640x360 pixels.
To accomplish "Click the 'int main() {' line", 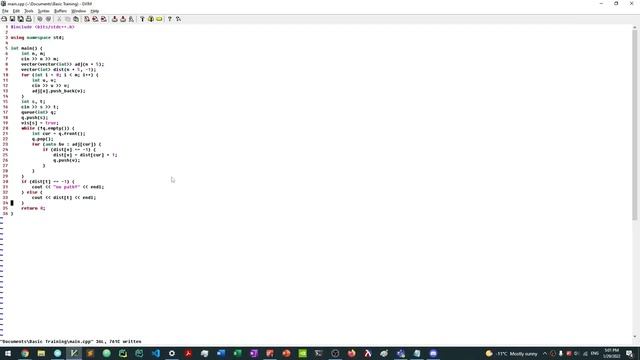I will [27, 48].
